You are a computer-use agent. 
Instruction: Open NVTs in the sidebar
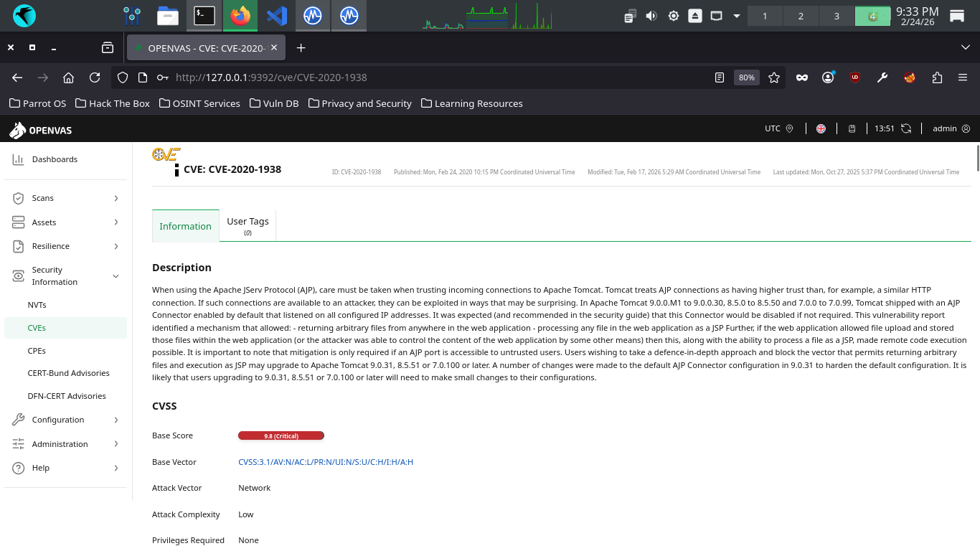[x=37, y=305]
